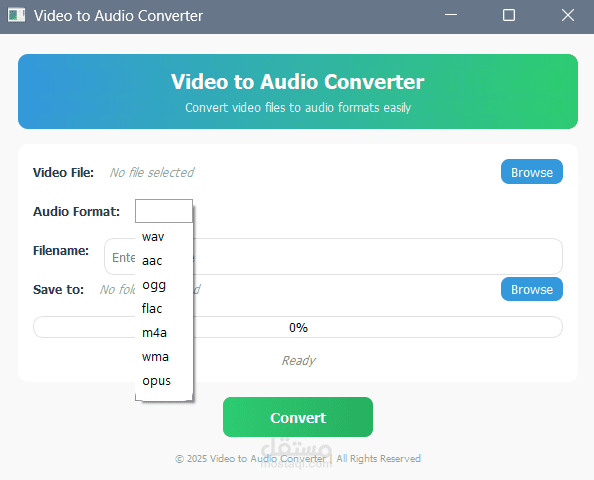Image resolution: width=594 pixels, height=480 pixels.
Task: Browse for a video file
Action: coord(531,172)
